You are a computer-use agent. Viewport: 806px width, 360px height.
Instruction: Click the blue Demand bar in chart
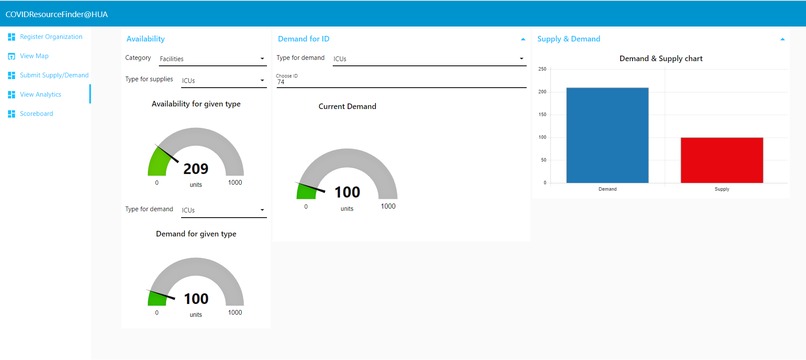click(x=607, y=135)
